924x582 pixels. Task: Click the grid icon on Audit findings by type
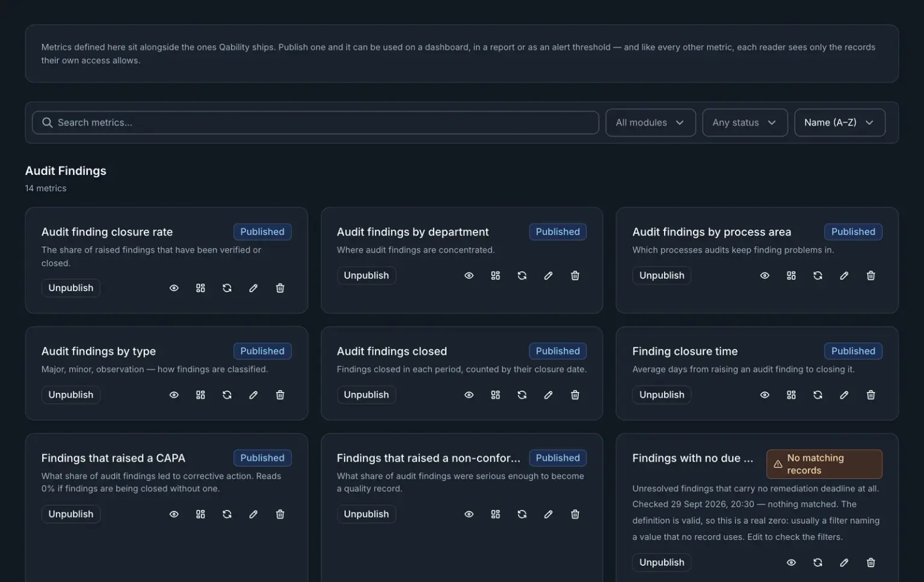[200, 395]
